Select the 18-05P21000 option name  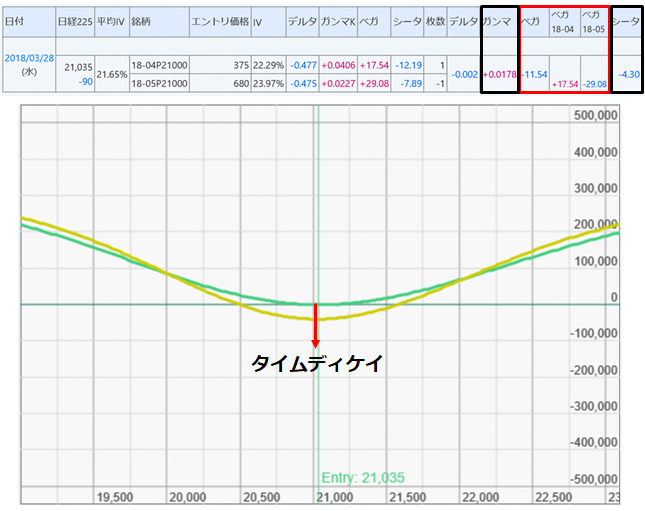[159, 84]
